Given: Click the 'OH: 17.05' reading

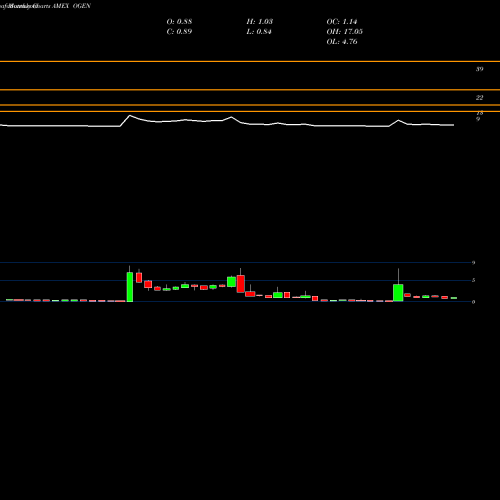Looking at the screenshot, I should click(345, 31).
